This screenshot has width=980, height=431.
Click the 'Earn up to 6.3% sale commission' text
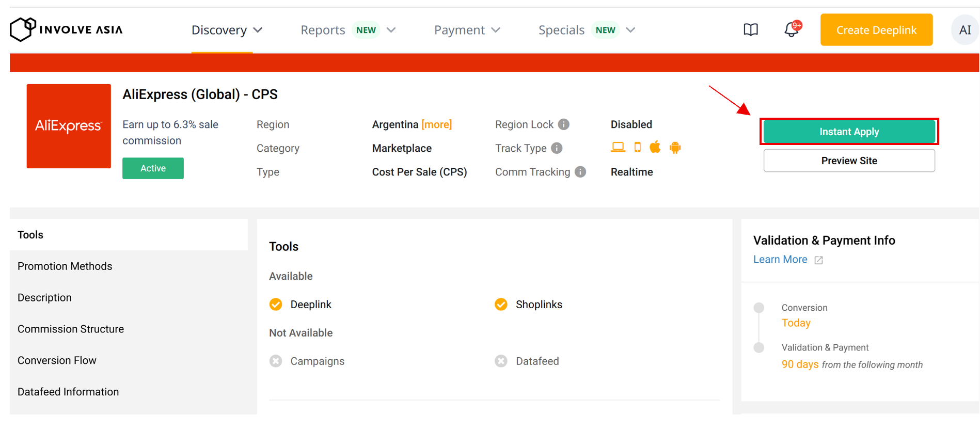click(170, 133)
